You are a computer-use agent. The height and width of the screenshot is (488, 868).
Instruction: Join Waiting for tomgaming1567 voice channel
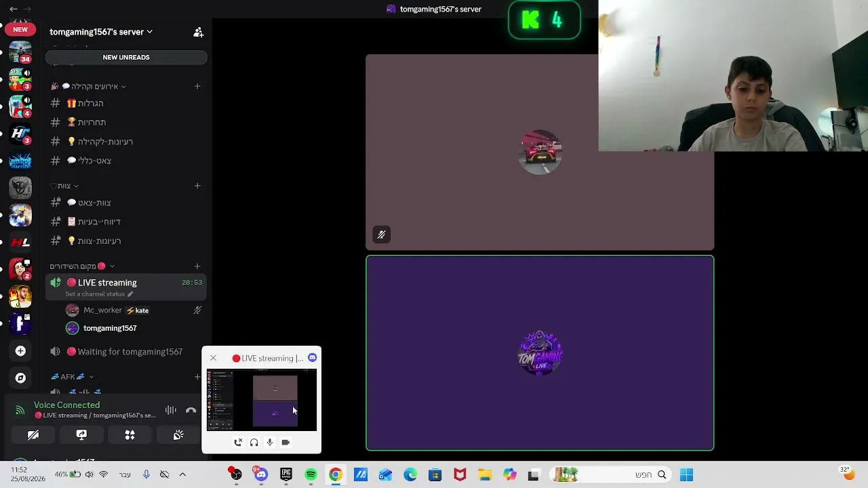click(126, 352)
